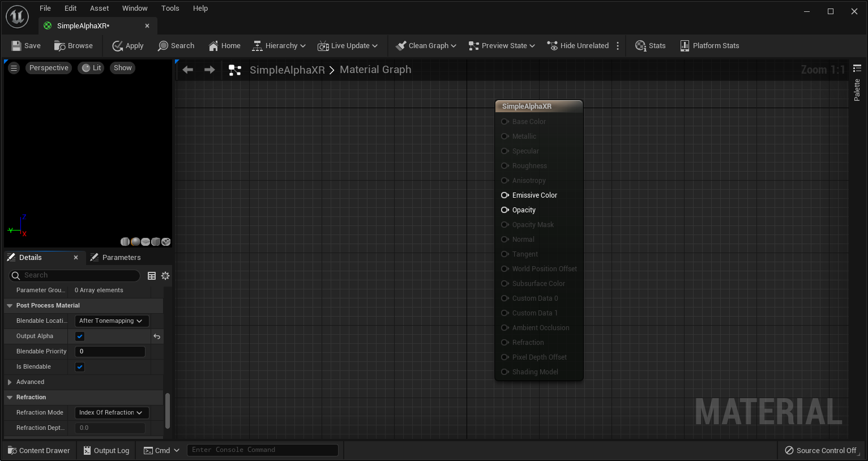Click the console command input field

pyautogui.click(x=262, y=450)
